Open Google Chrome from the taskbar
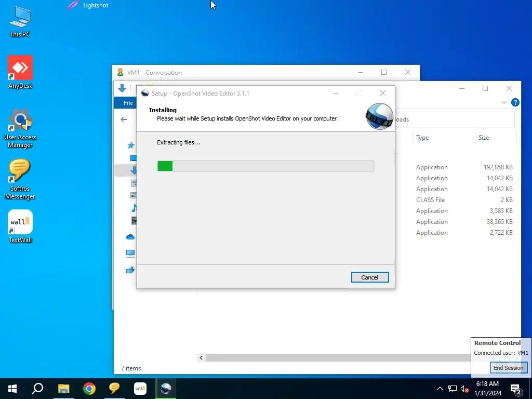 89,389
